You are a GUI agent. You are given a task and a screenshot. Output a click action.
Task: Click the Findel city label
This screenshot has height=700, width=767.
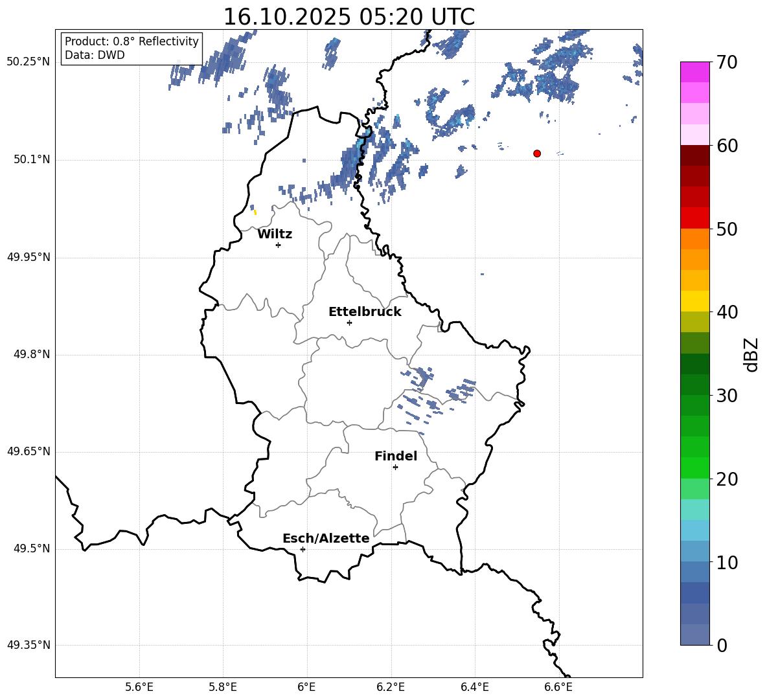coord(396,456)
